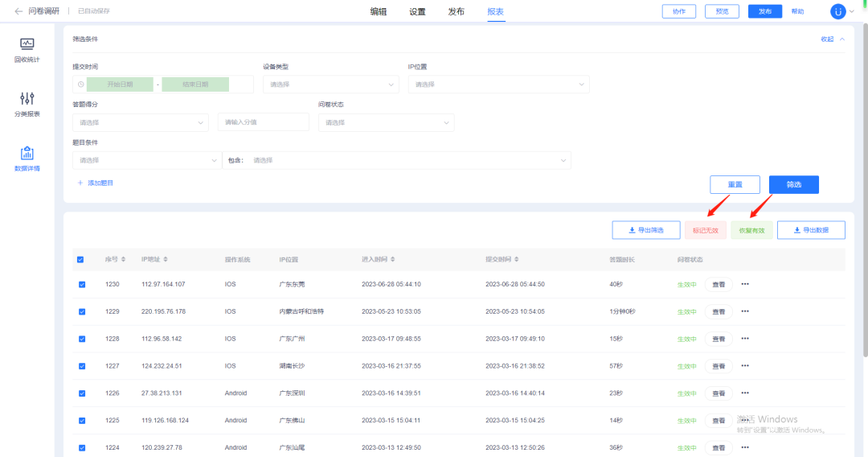Uncheck the checkbox for row 1226
Image resolution: width=868 pixels, height=457 pixels.
coord(82,393)
